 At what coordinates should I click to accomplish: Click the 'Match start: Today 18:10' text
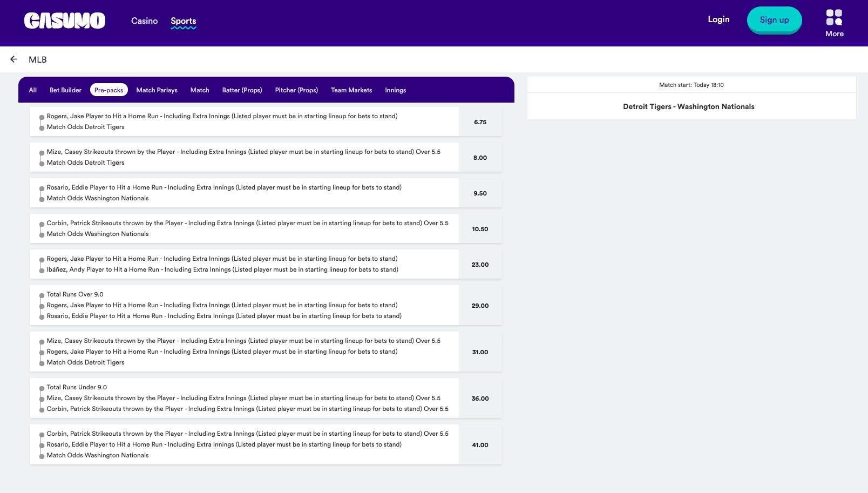[x=691, y=85]
